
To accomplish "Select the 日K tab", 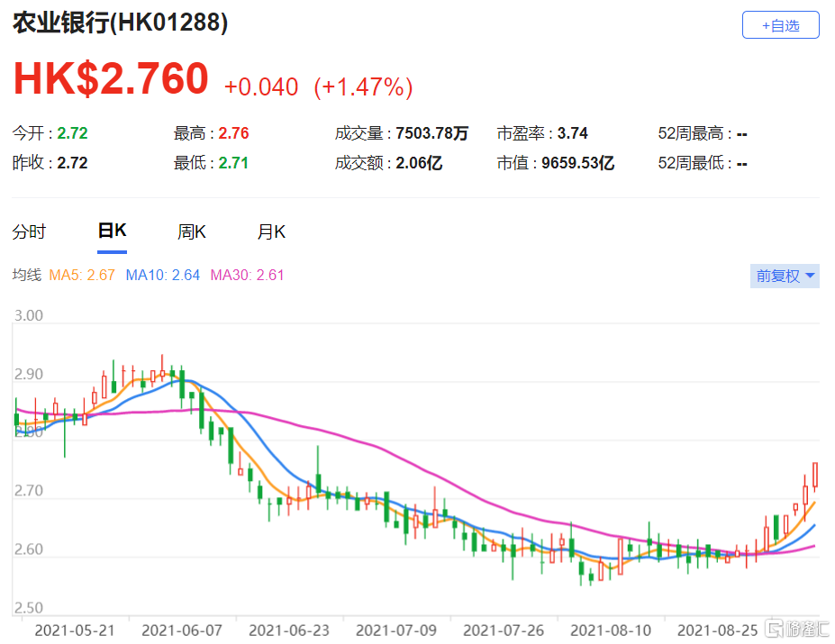I will click(x=112, y=231).
